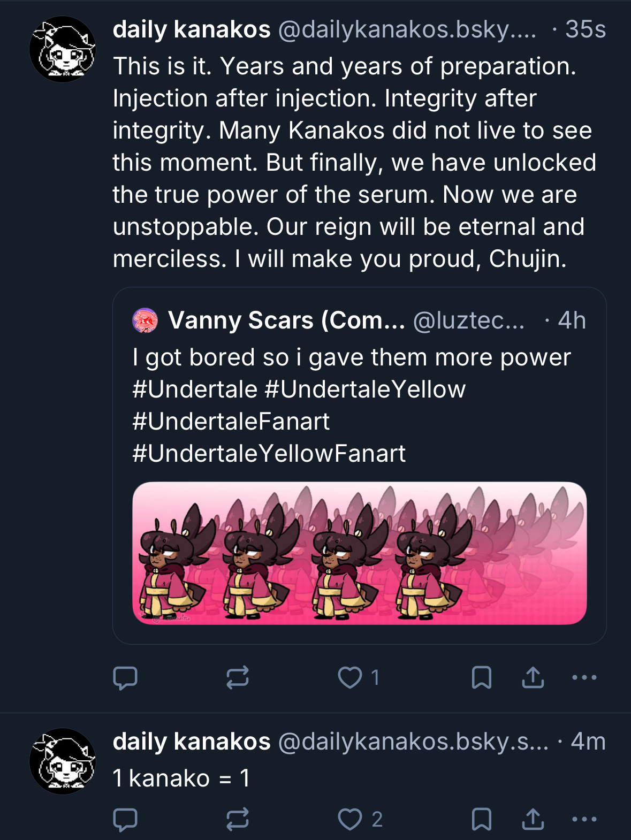Like the serum quote post
The width and height of the screenshot is (631, 840).
pos(350,678)
